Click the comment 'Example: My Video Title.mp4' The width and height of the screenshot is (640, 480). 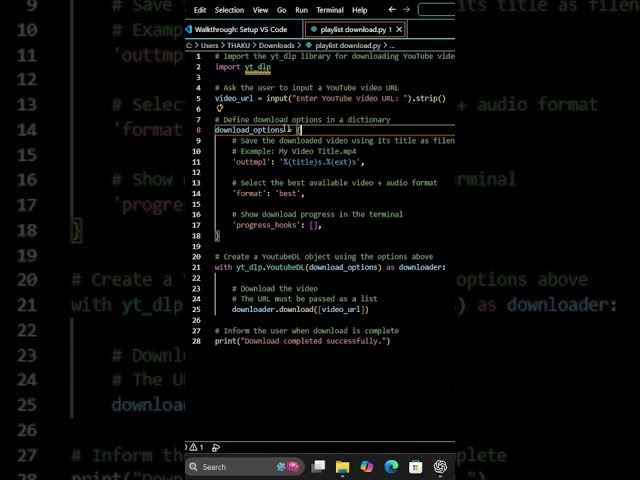pos(294,151)
